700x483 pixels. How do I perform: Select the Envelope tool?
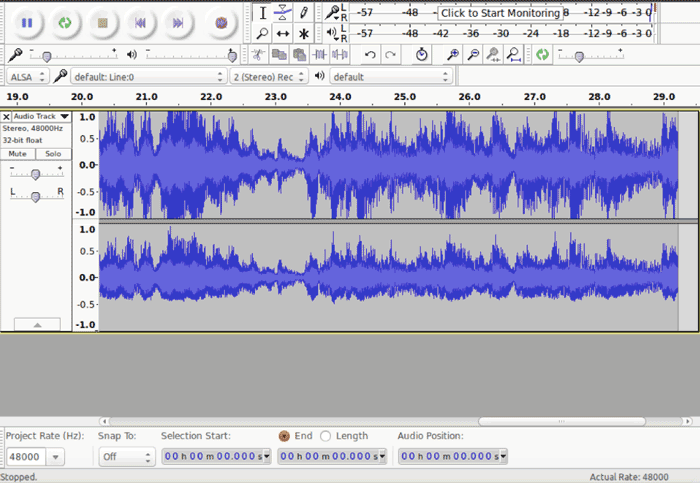click(x=282, y=13)
